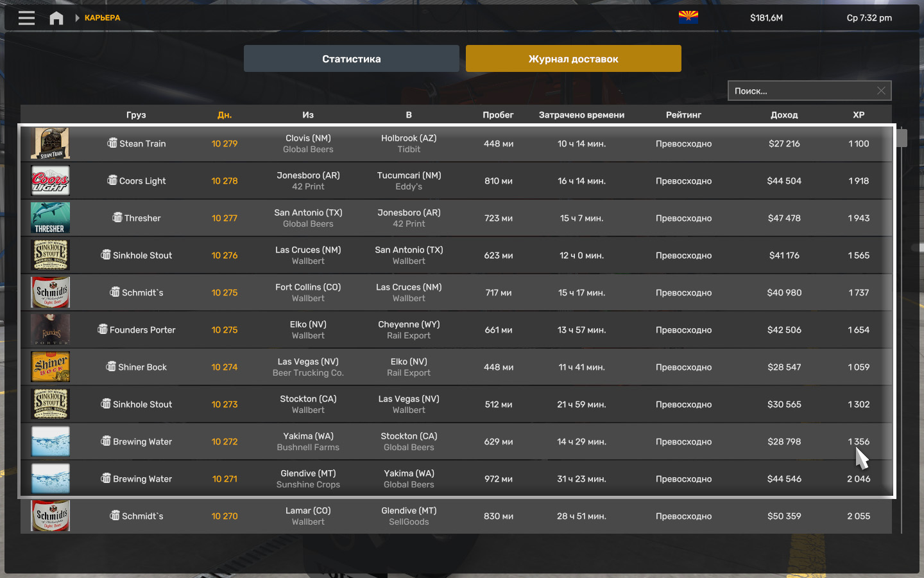Click the Thresher cargo icon
Viewport: 924px width, 578px height.
tap(117, 217)
